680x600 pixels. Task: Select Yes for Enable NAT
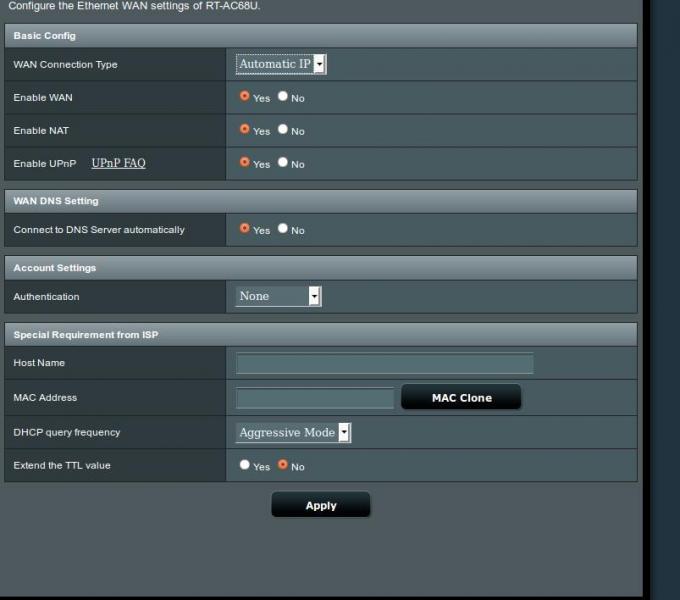coord(245,130)
